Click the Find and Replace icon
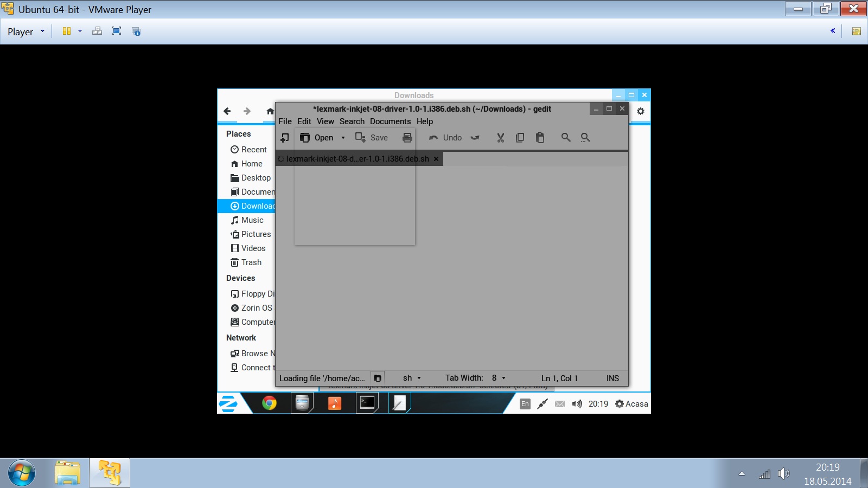This screenshot has height=488, width=868. point(585,138)
